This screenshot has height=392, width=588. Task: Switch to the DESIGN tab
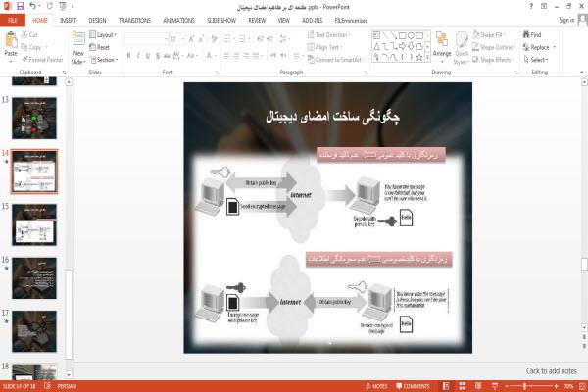tap(97, 21)
